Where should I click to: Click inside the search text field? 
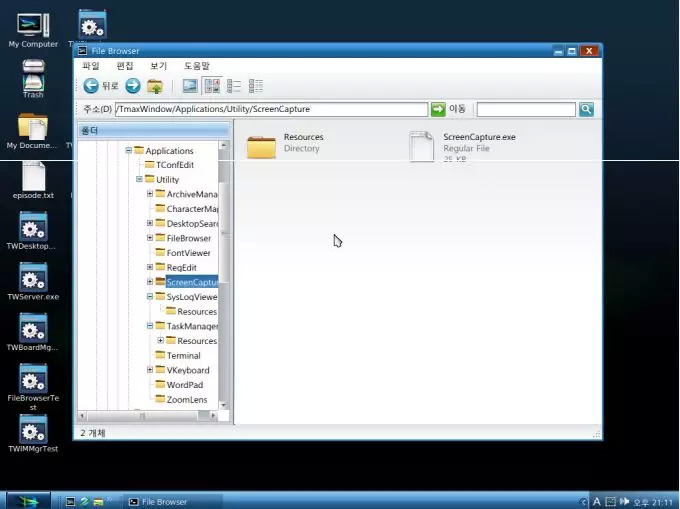click(x=526, y=109)
